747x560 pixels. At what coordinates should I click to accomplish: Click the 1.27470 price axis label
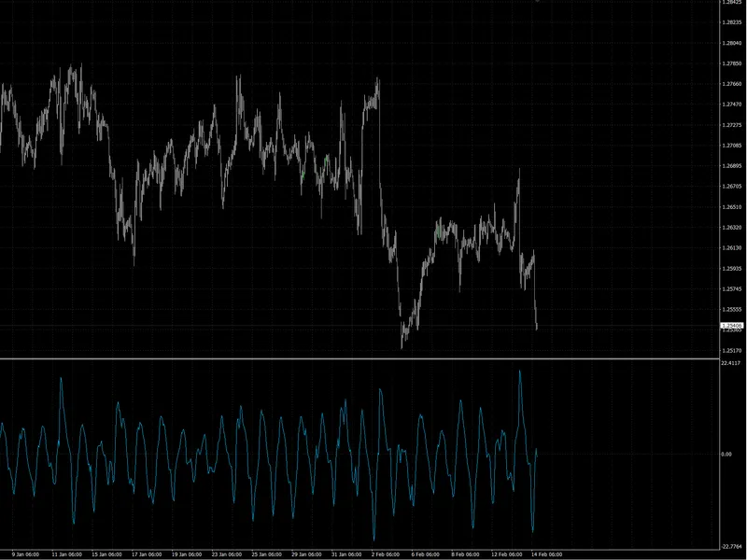pos(731,105)
